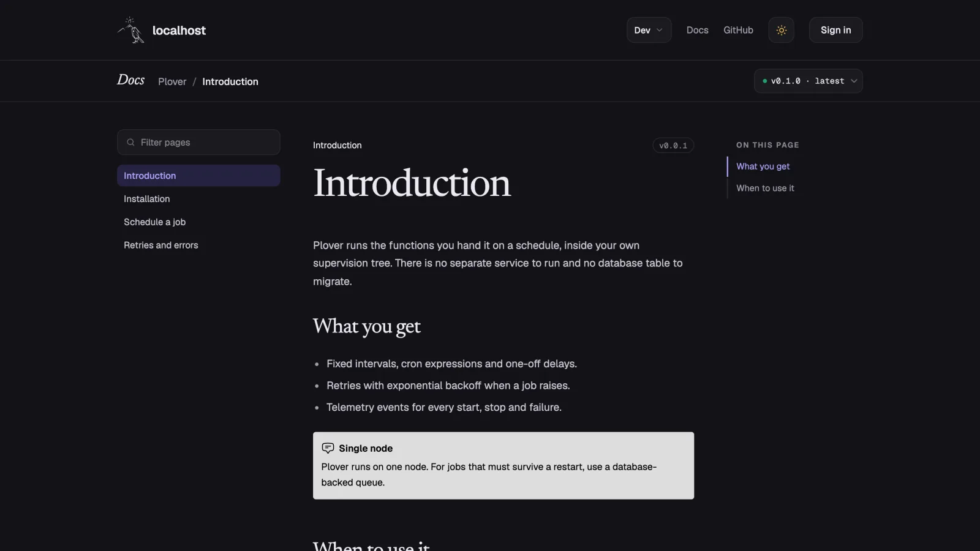This screenshot has width=980, height=551.
Task: Click the ON THIS PAGE label
Action: pyautogui.click(x=767, y=145)
